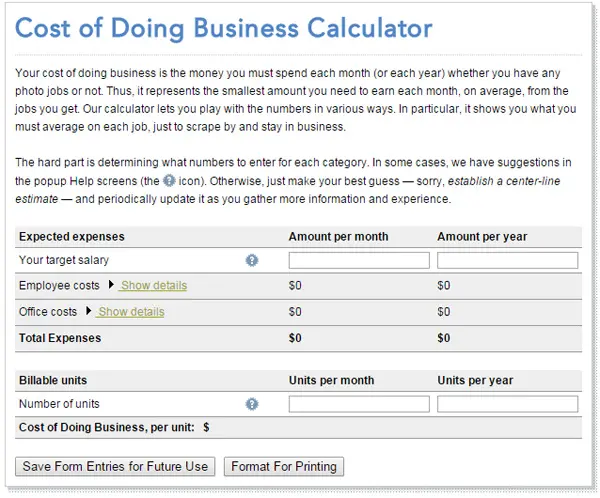Focus number of units per year field
Viewport: 600px width, 498px height.
tap(507, 404)
